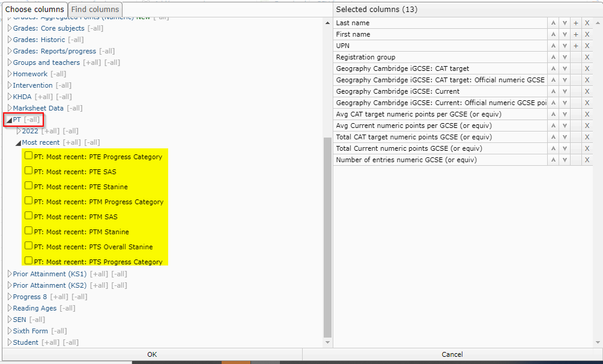Remove Number of entries numeric GCSE column

(x=587, y=160)
